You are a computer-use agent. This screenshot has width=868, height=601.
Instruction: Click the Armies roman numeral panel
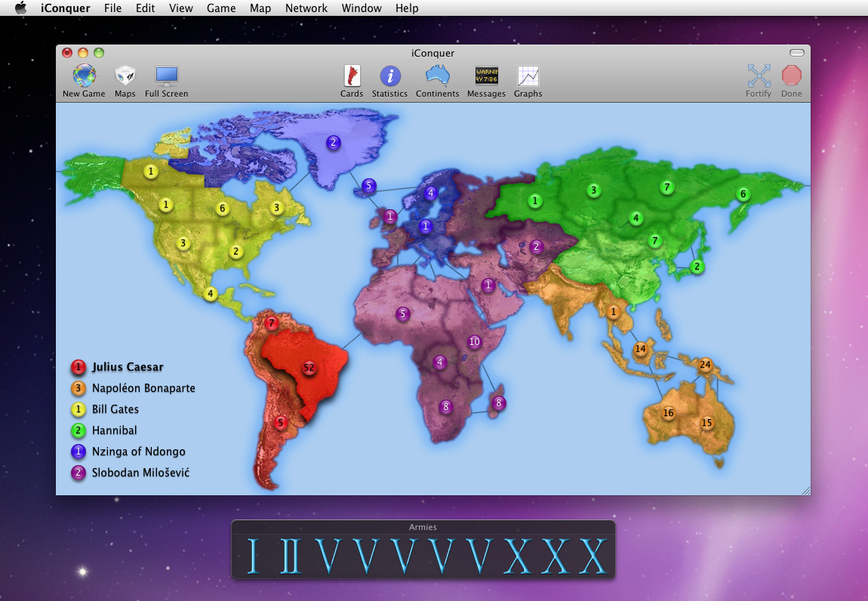point(423,555)
